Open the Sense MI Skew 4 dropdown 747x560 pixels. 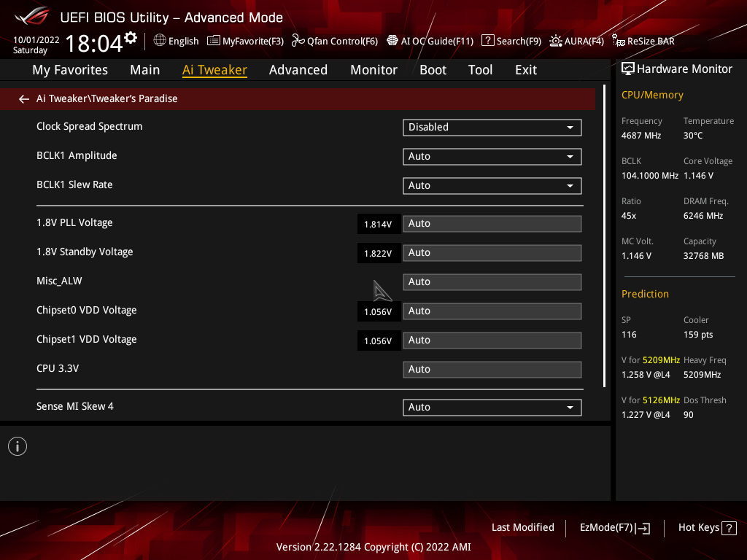[x=492, y=407]
